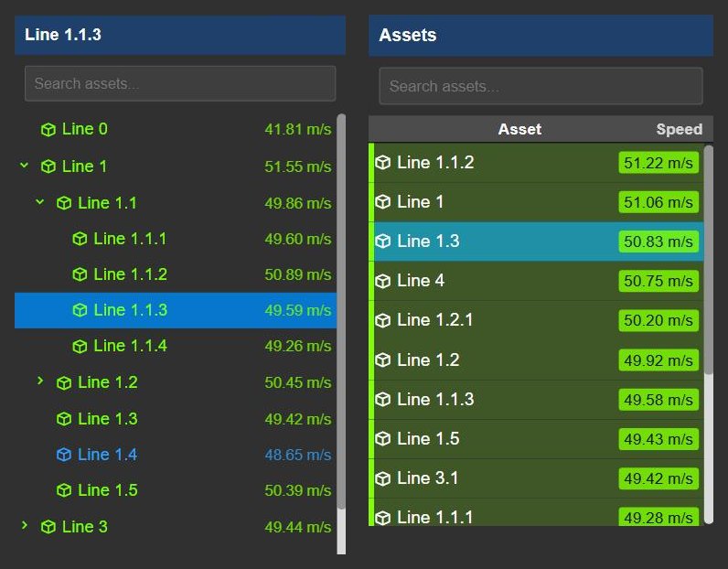
Task: Click the cube icon next to Line 1.1.1 in tree
Action: (x=80, y=239)
